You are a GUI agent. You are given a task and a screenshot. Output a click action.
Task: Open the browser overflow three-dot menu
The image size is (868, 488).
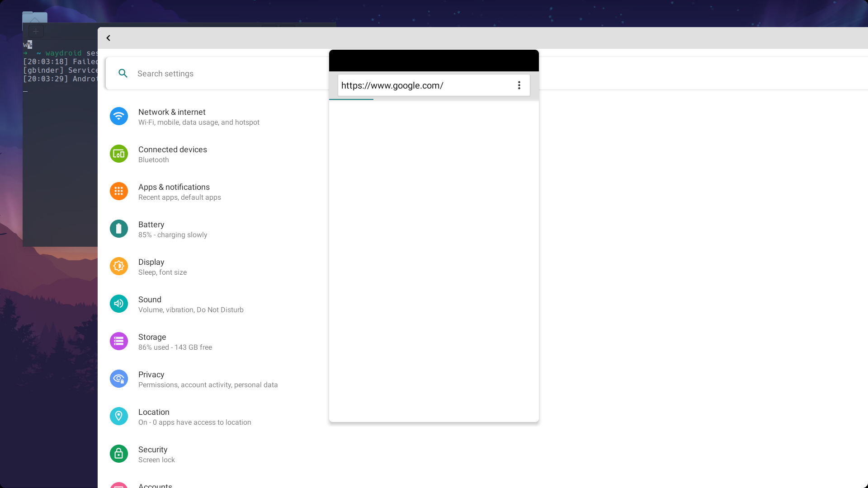(519, 85)
